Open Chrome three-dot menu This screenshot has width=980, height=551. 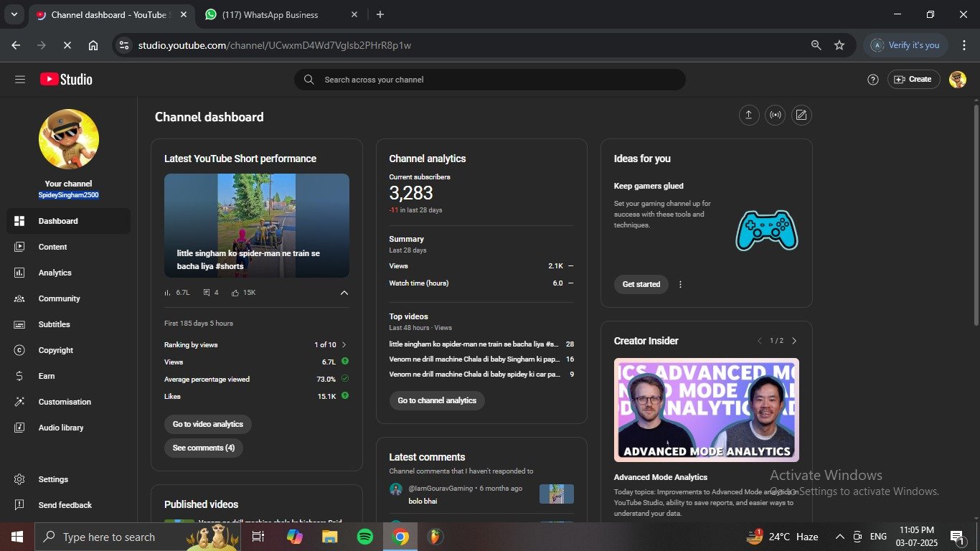pyautogui.click(x=964, y=45)
